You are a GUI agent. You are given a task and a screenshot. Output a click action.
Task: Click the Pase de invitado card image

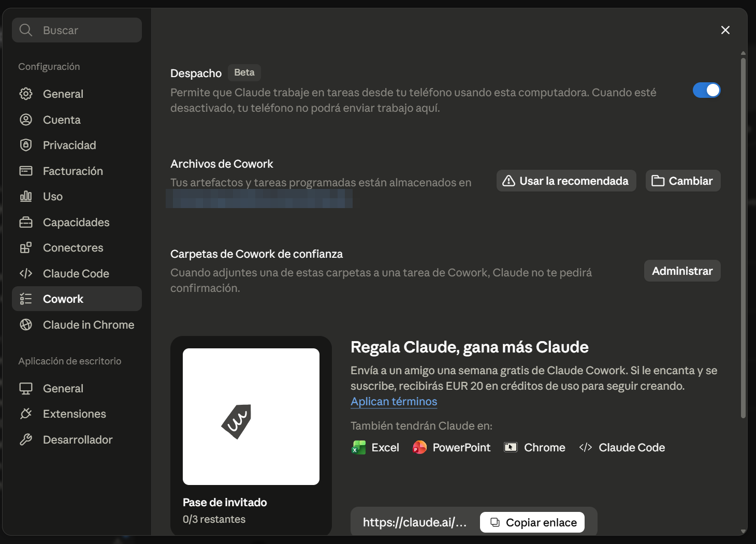pos(251,417)
